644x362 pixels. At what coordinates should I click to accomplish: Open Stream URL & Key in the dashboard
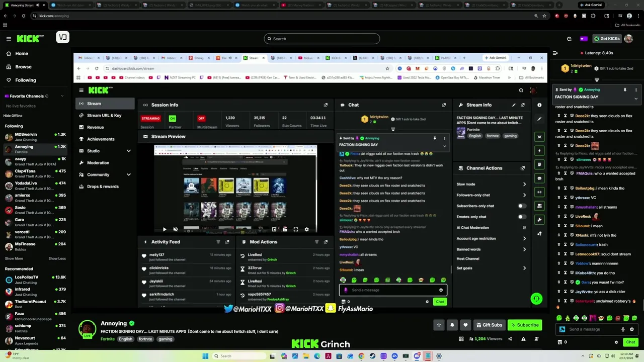105,115
